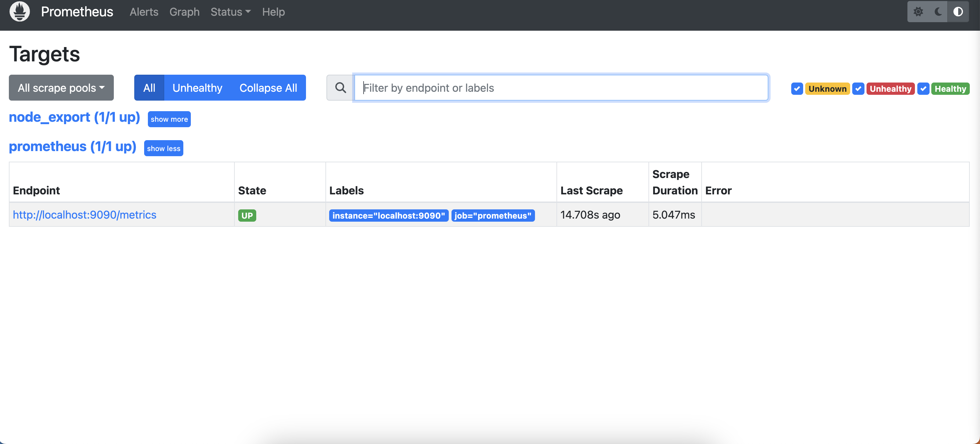Click the Collapse All button
The image size is (980, 444).
coord(268,88)
